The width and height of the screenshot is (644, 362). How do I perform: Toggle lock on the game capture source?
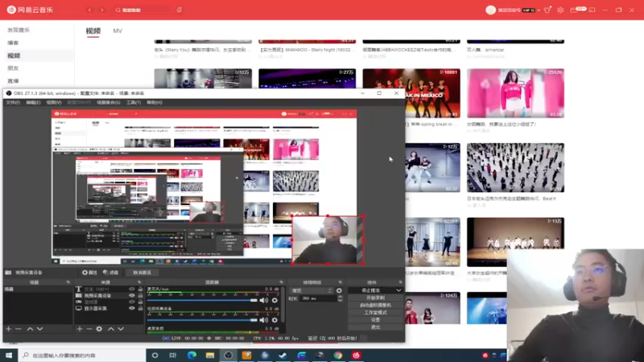tap(140, 302)
